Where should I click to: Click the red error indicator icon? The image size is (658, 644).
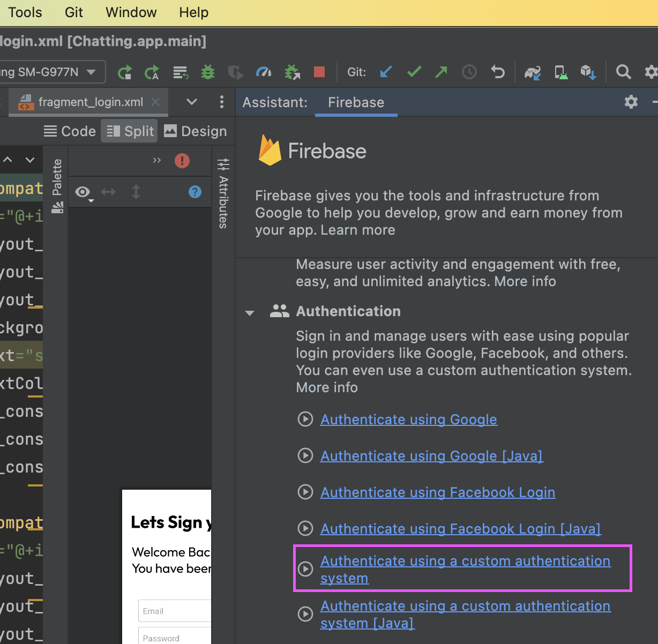[182, 160]
